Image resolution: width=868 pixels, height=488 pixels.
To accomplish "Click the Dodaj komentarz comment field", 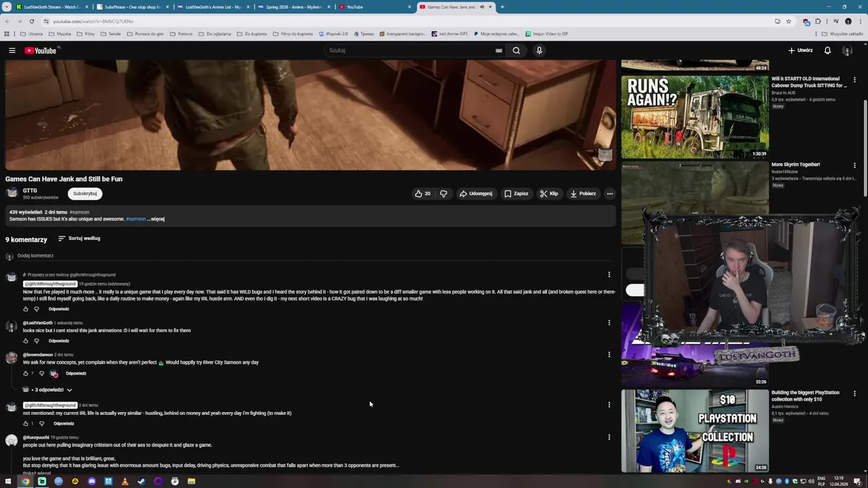I will 312,256.
